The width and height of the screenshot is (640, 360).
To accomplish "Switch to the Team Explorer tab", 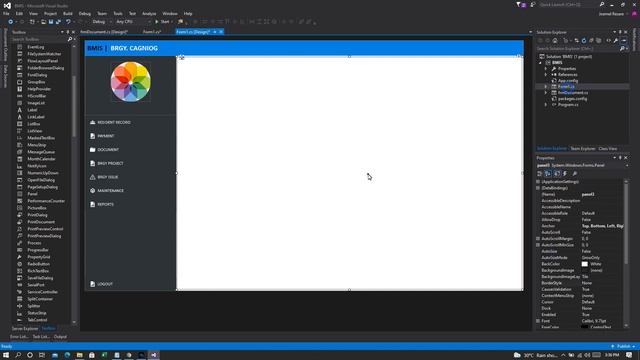I will pyautogui.click(x=583, y=149).
